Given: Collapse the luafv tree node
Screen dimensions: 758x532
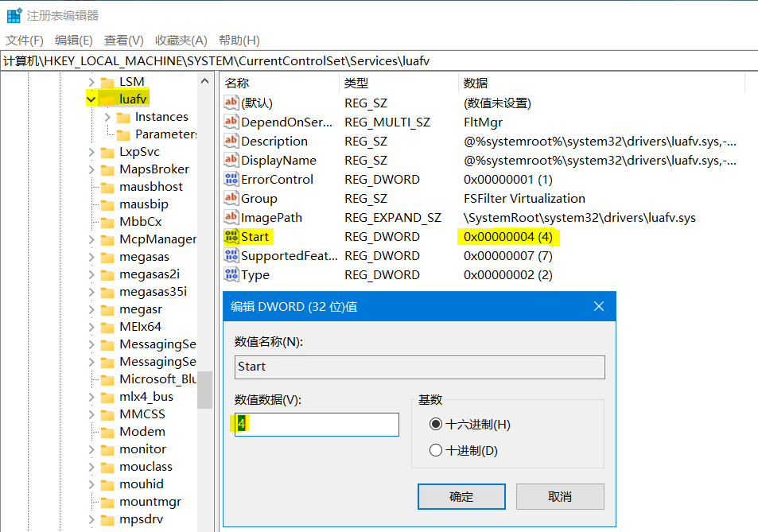Looking at the screenshot, I should pos(91,99).
